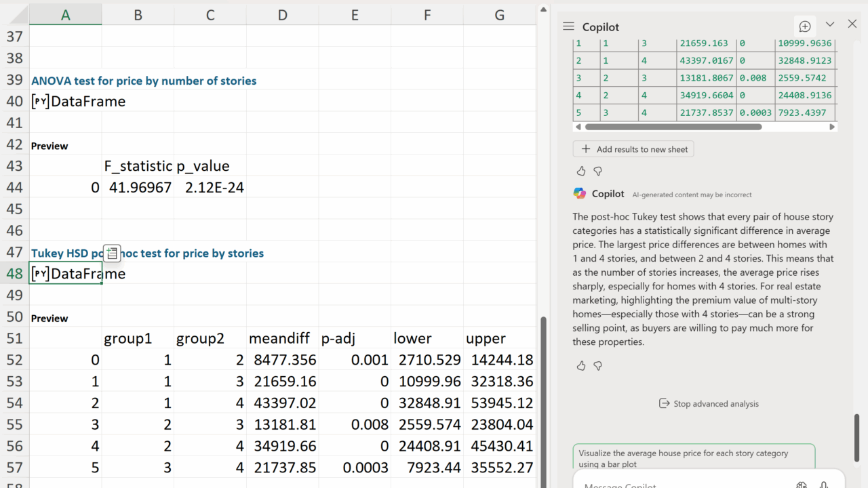Like the results table response

(x=581, y=171)
